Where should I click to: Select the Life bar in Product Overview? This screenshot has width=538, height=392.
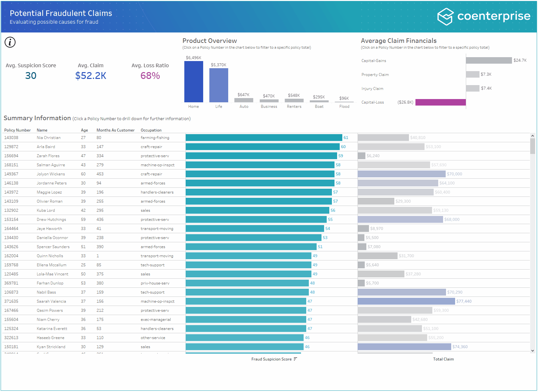point(218,84)
